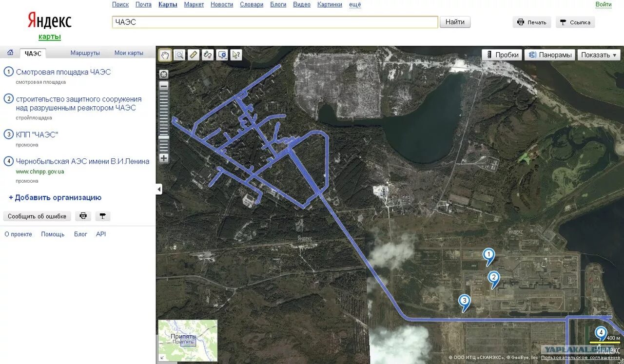The height and width of the screenshot is (364, 624).
Task: Open the Новости top navigation link
Action: [x=222, y=4]
